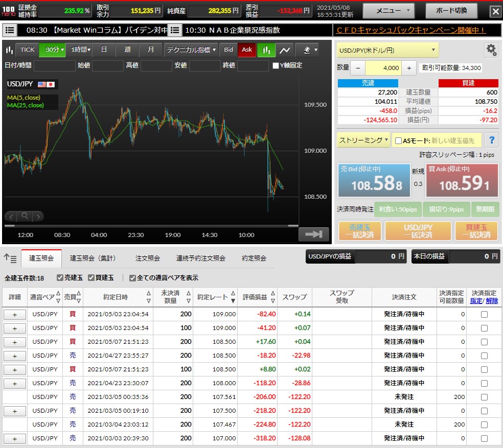The image size is (503, 448).
Task: Open ストリーミング order type dropdown
Action: pos(363,140)
